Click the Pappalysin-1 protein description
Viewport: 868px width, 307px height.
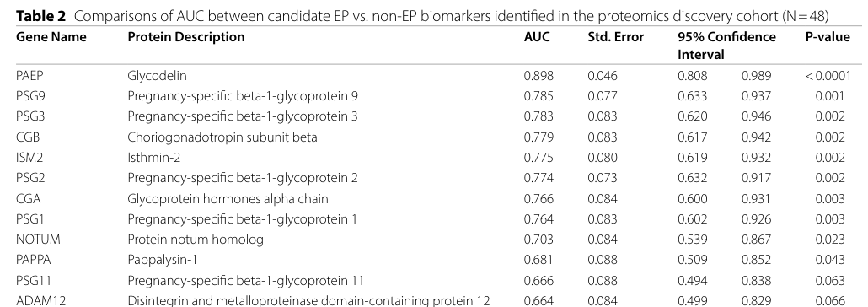tap(162, 260)
